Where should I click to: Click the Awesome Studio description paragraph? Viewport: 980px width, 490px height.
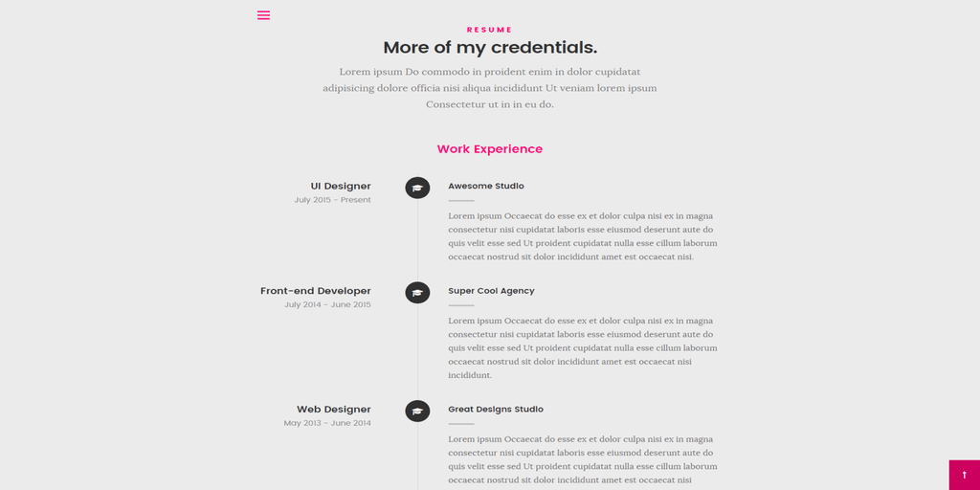tap(583, 236)
